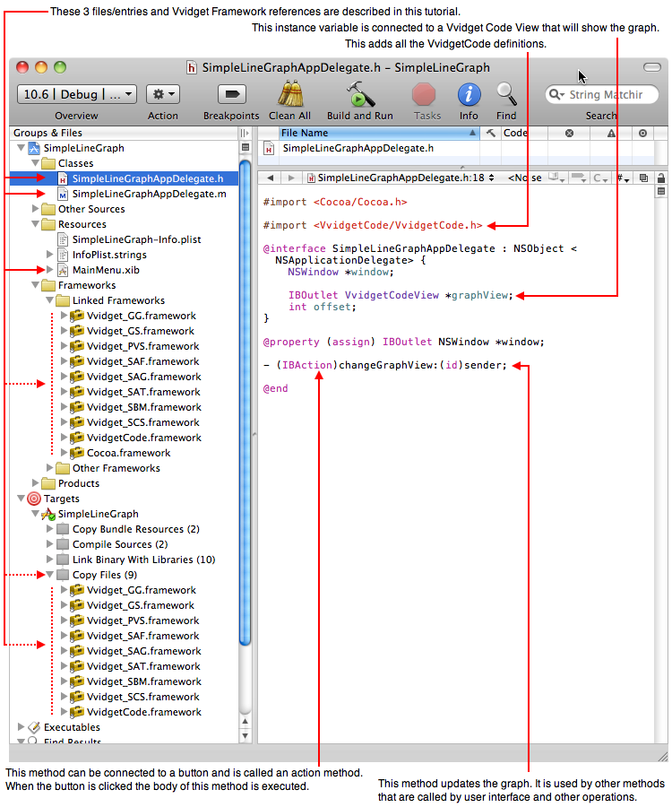The width and height of the screenshot is (672, 807).
Task: Sort by the File Name column header
Action: click(378, 133)
